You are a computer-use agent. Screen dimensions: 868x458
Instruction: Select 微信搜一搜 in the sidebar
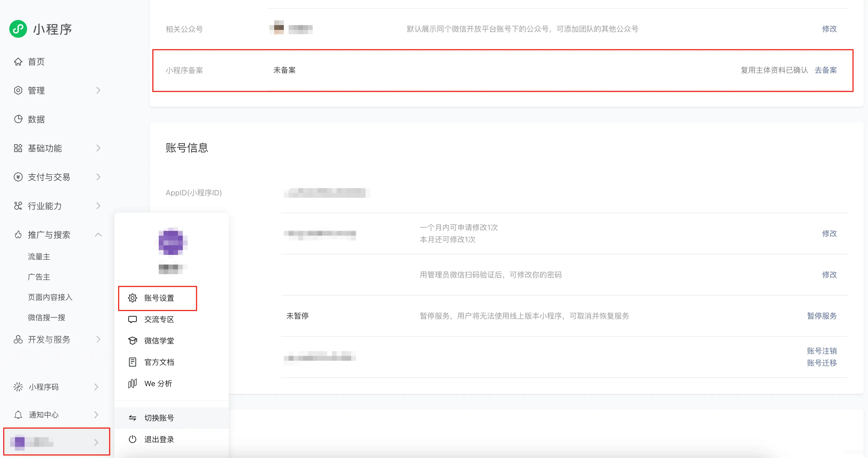[46, 317]
